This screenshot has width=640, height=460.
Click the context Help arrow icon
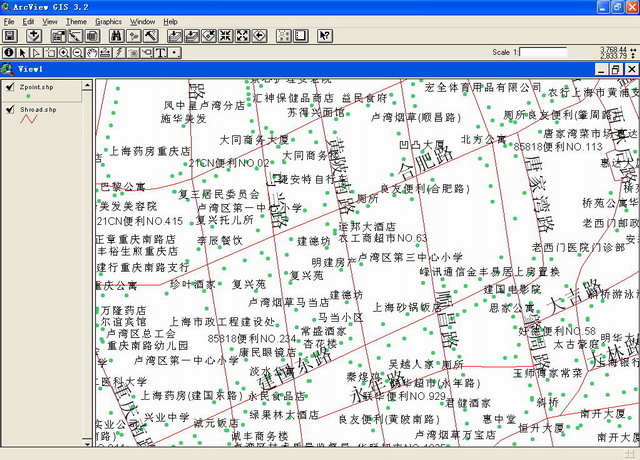[x=325, y=36]
